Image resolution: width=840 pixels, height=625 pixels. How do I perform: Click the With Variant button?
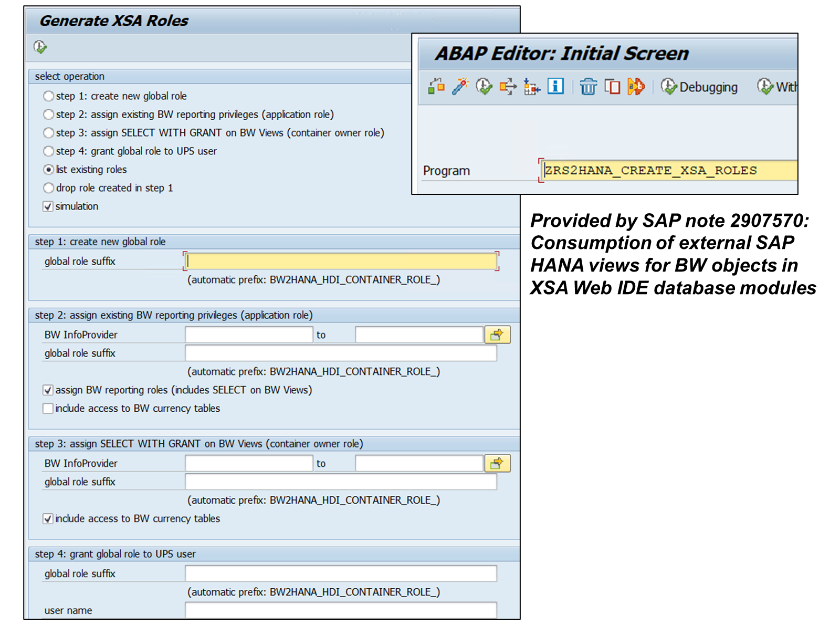[x=777, y=87]
